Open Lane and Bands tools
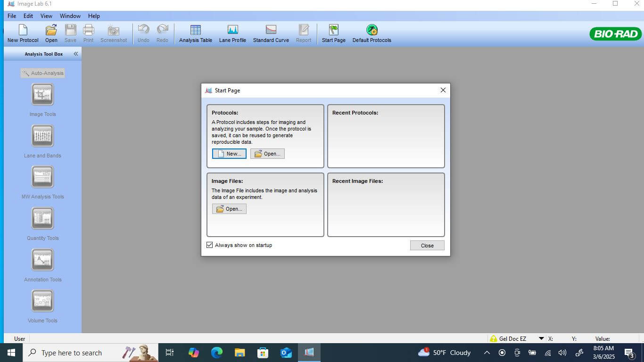The height and width of the screenshot is (362, 644). [42, 136]
